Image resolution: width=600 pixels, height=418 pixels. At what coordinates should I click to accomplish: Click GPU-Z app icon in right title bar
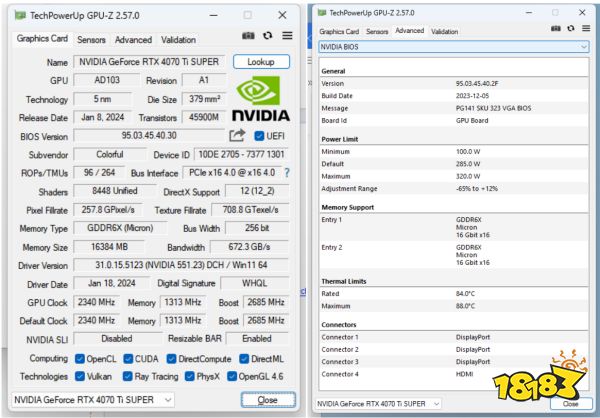(322, 13)
